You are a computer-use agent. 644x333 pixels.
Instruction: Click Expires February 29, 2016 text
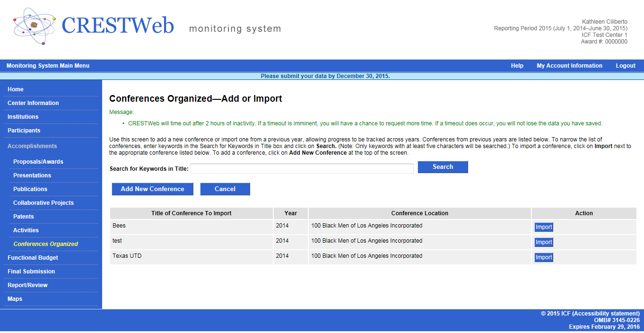pyautogui.click(x=604, y=327)
